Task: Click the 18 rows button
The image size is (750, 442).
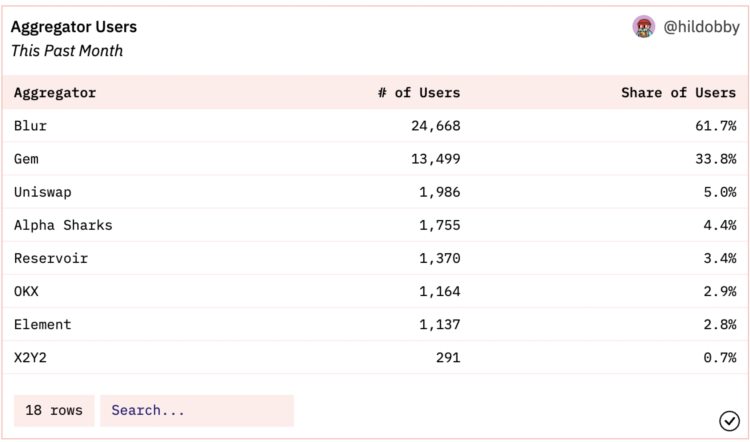Action: pos(54,410)
